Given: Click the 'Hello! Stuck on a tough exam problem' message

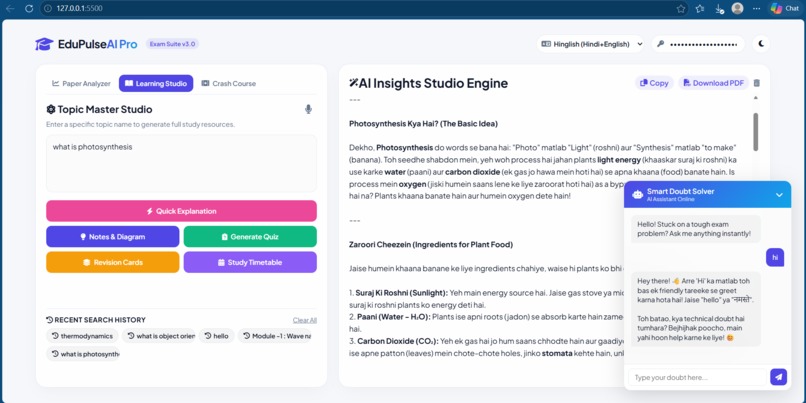Looking at the screenshot, I should pos(696,229).
